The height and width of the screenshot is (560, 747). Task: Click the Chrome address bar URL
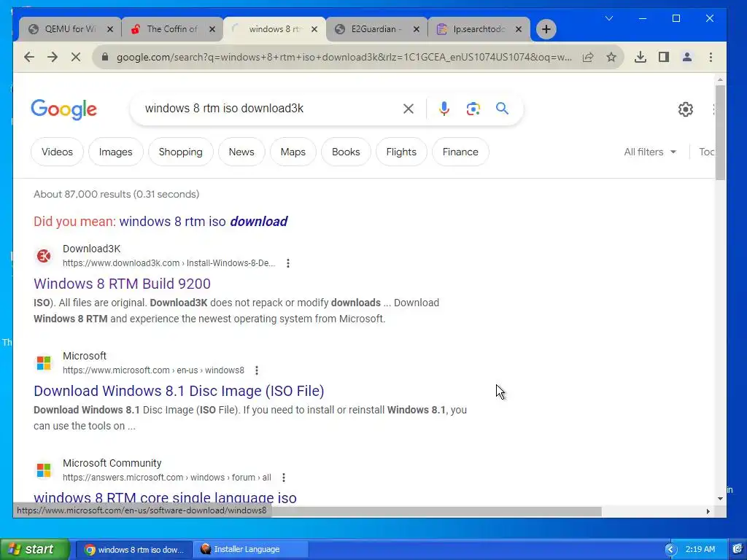(x=344, y=57)
